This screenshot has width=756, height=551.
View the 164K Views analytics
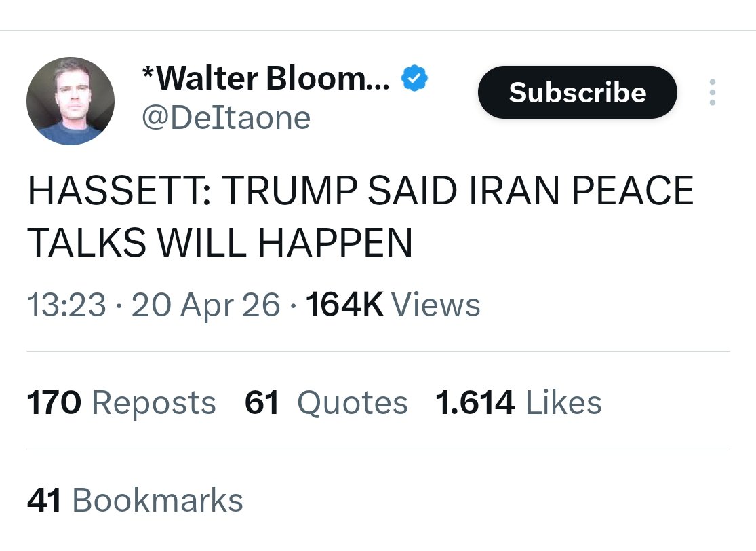pos(393,305)
